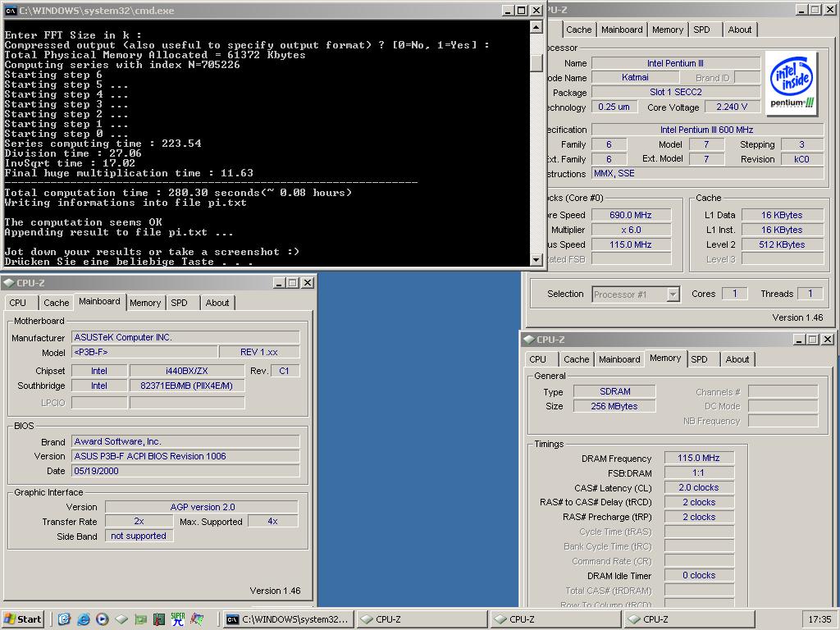Switch to cmd.exe taskbar button
This screenshot has height=630, width=840.
pyautogui.click(x=288, y=619)
